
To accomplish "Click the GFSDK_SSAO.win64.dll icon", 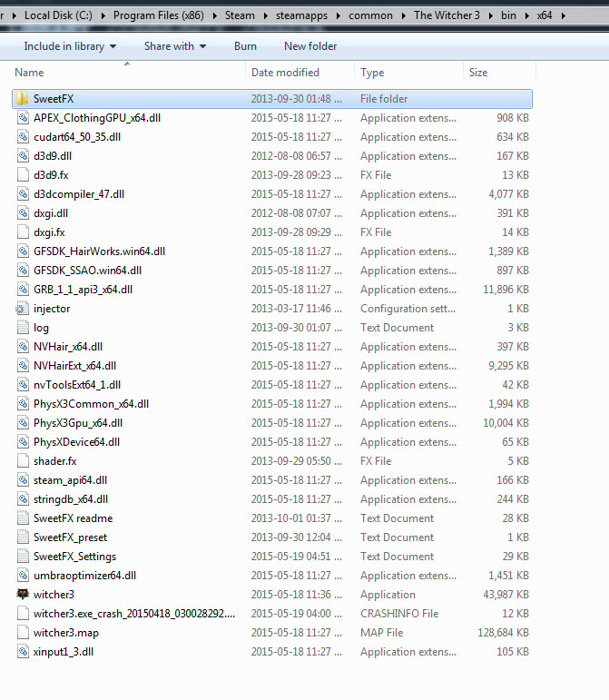I will click(x=23, y=270).
